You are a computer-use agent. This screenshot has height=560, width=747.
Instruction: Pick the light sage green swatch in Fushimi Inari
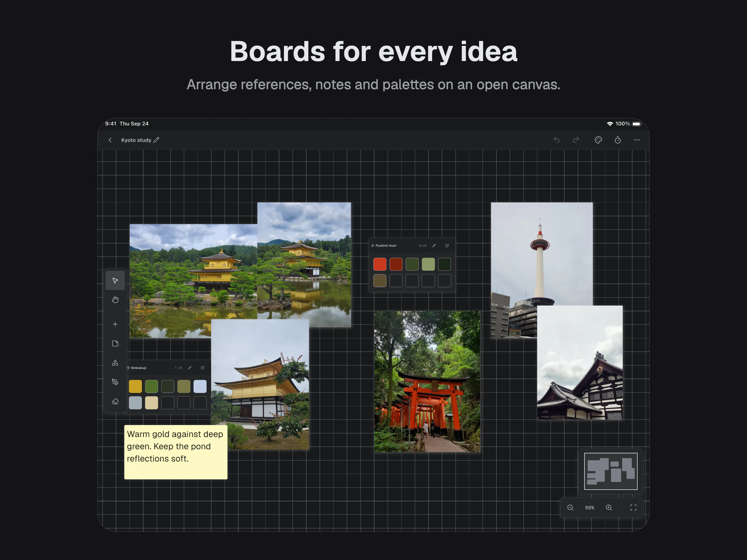point(428,264)
